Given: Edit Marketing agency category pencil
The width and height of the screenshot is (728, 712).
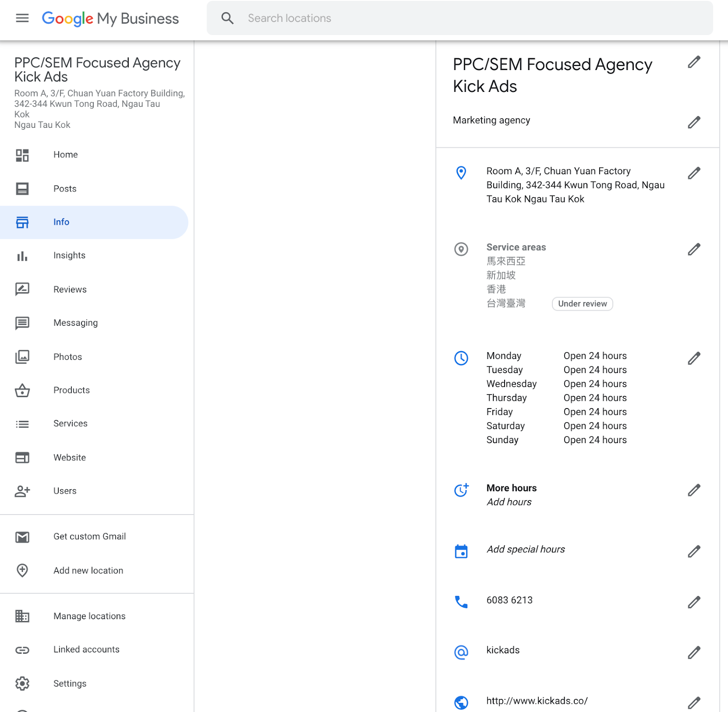Looking at the screenshot, I should (694, 122).
